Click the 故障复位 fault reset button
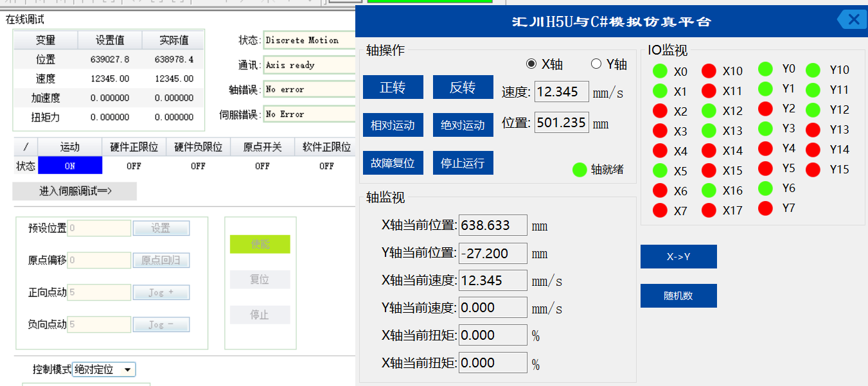This screenshot has width=868, height=386. 393,162
